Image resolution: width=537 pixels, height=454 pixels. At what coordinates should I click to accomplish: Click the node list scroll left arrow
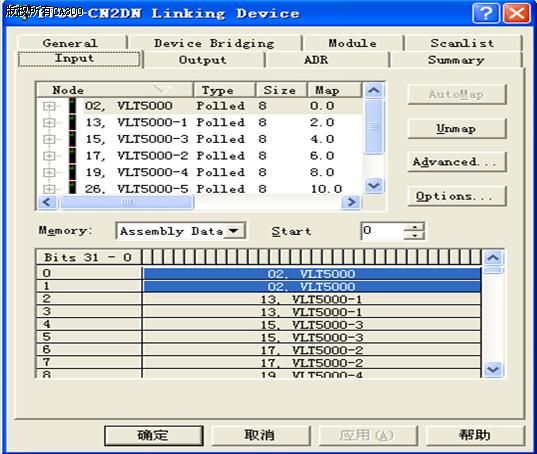click(x=47, y=202)
